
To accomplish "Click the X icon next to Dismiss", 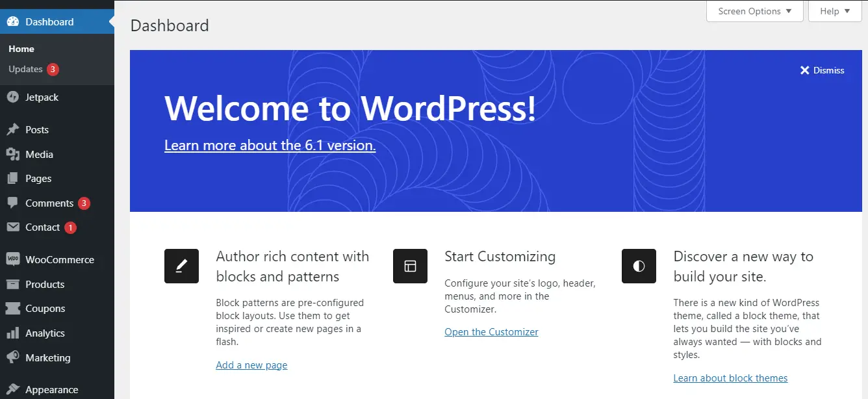I will pyautogui.click(x=804, y=70).
